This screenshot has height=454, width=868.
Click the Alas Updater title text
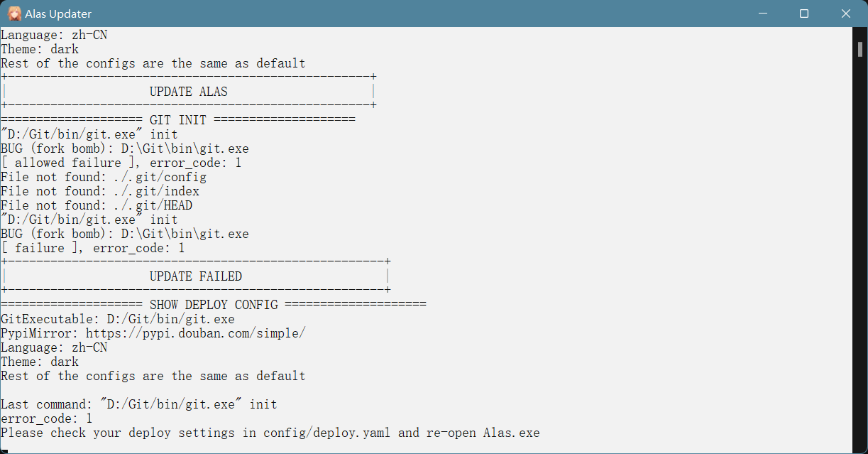[x=60, y=13]
